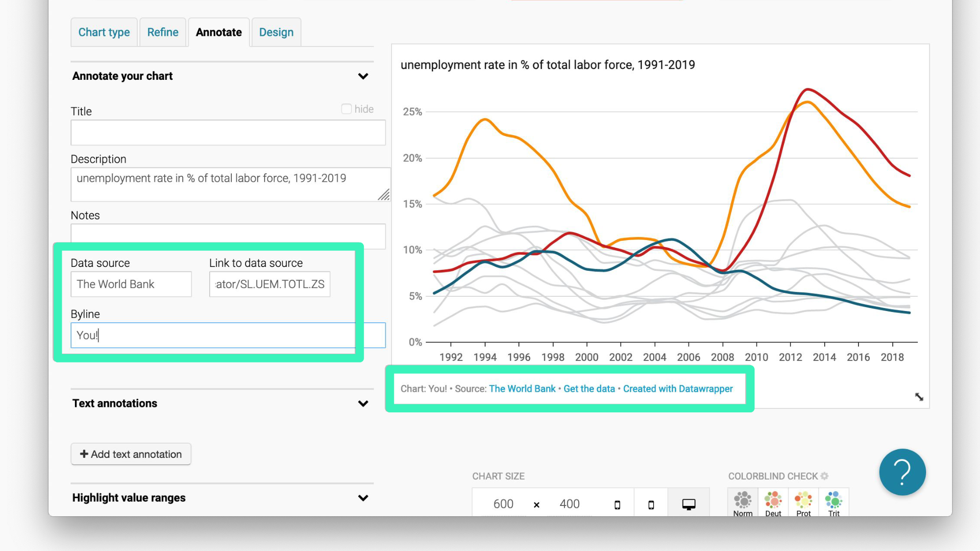Click the first mobile phone size icon
Viewport: 980px width, 551px height.
(x=617, y=504)
